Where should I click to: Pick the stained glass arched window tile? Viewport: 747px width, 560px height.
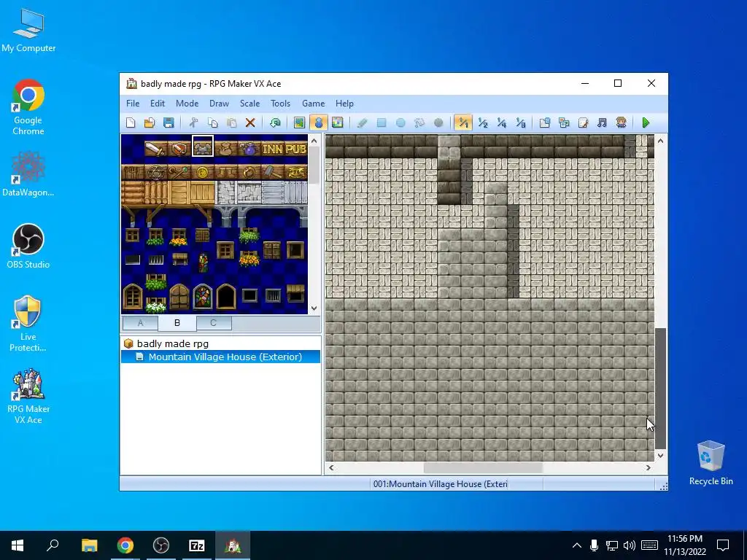pyautogui.click(x=203, y=296)
